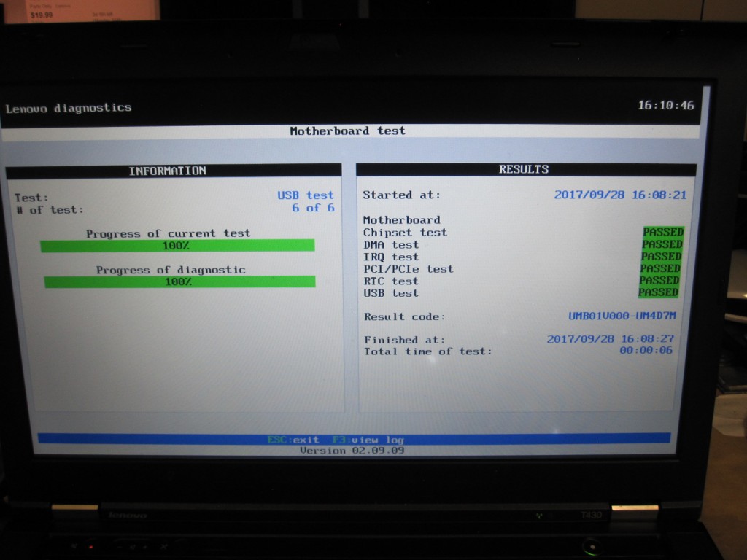
Task: Click the result code UMB01V000-UM4D7M
Action: (x=622, y=315)
